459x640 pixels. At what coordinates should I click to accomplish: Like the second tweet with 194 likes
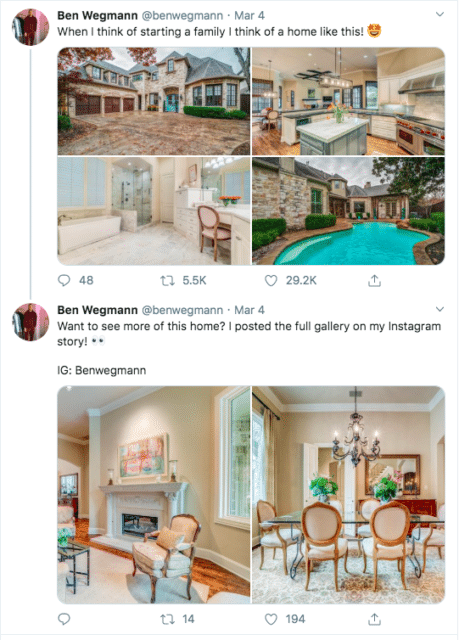pos(285,619)
